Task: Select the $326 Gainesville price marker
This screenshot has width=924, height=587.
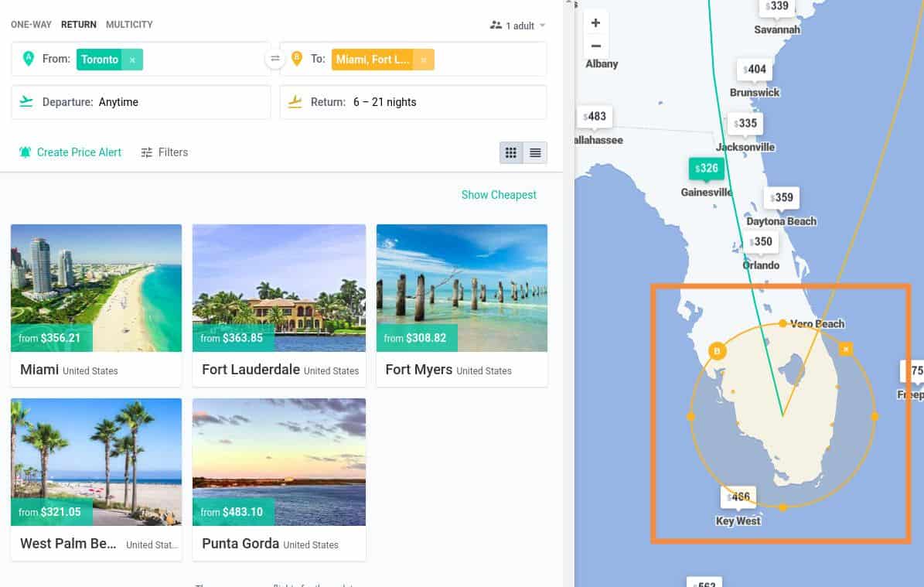Action: (706, 169)
